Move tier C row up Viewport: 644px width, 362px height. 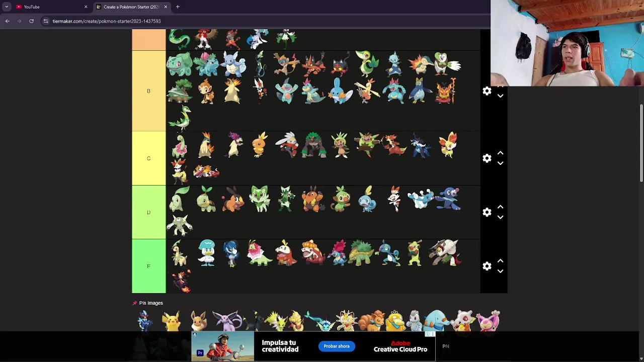coord(500,153)
